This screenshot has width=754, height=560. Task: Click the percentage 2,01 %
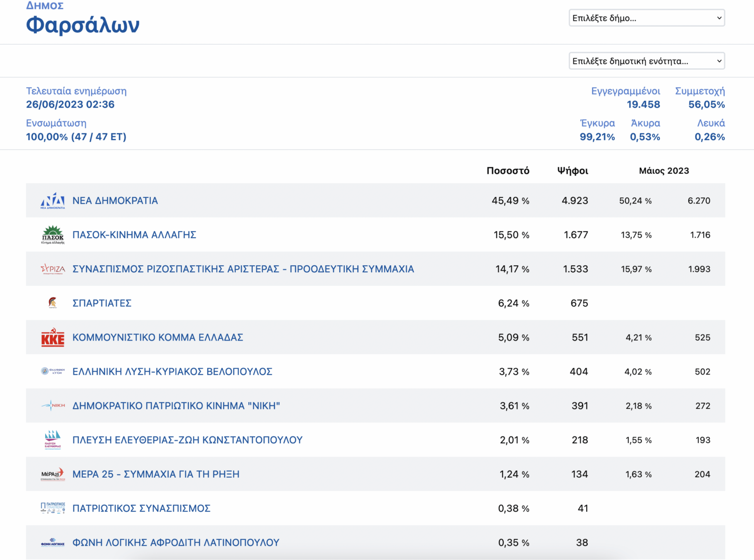point(514,440)
